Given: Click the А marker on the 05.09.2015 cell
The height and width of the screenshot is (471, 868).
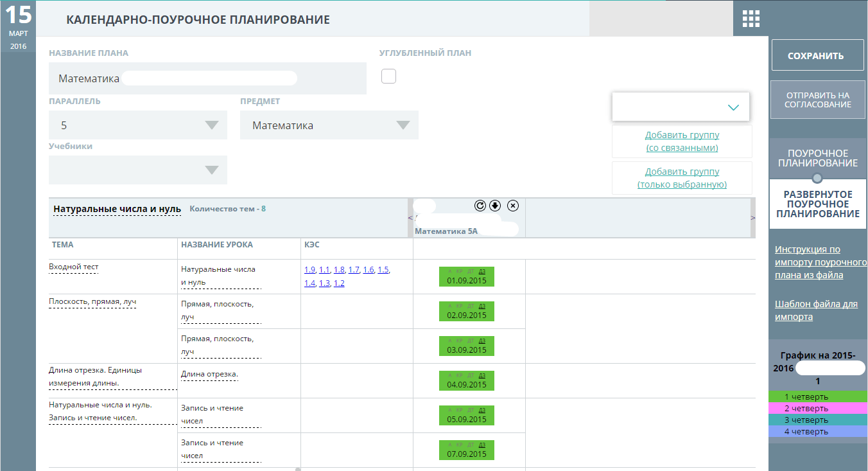Looking at the screenshot, I should [450, 410].
